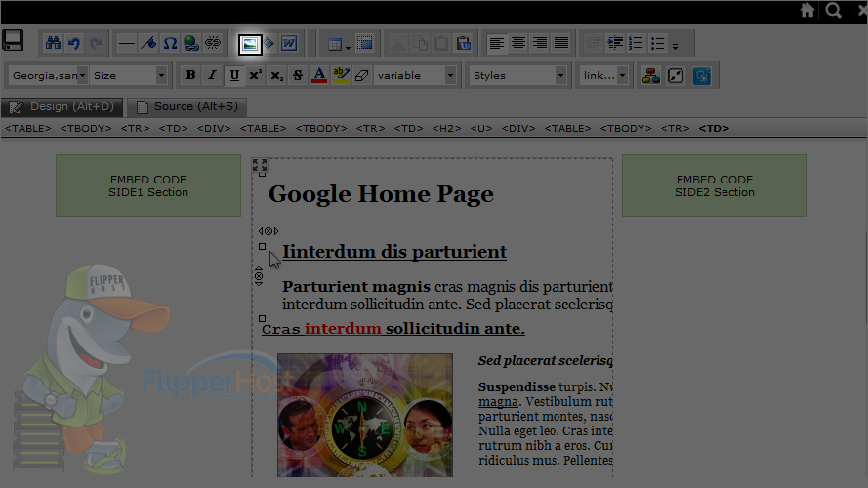Insert a bulleted list

click(658, 43)
